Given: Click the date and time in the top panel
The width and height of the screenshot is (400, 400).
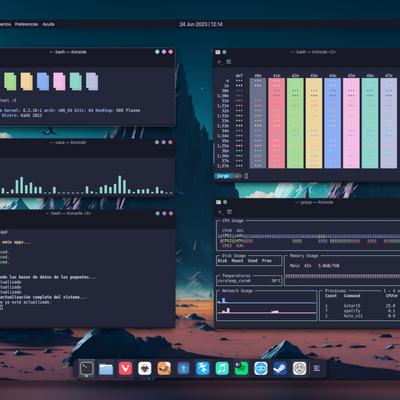Looking at the screenshot, I should click(201, 24).
